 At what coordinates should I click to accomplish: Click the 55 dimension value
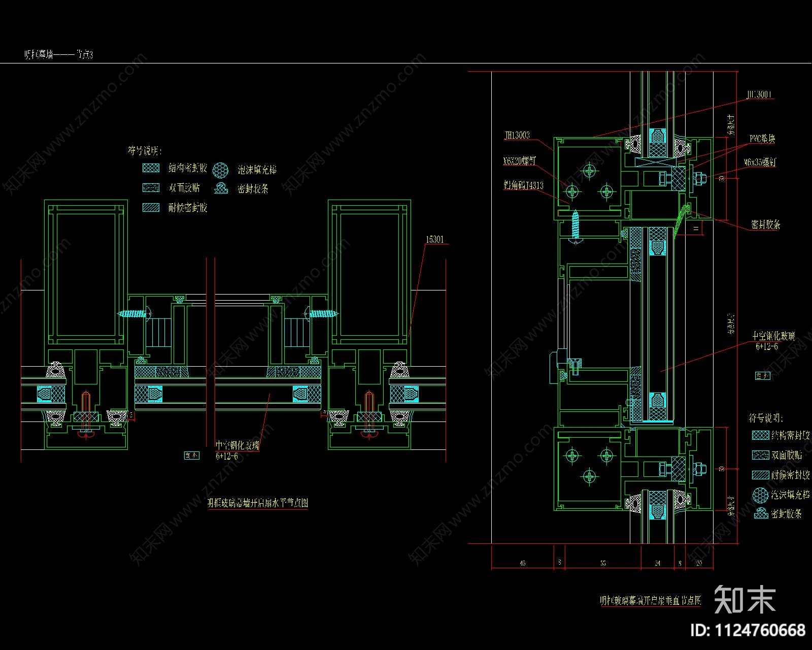[603, 563]
